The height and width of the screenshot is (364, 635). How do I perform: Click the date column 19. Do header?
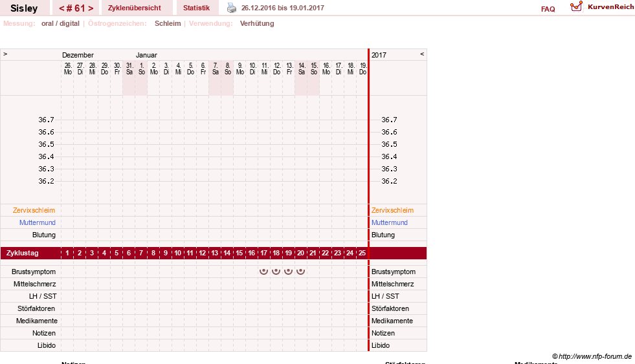tap(363, 69)
